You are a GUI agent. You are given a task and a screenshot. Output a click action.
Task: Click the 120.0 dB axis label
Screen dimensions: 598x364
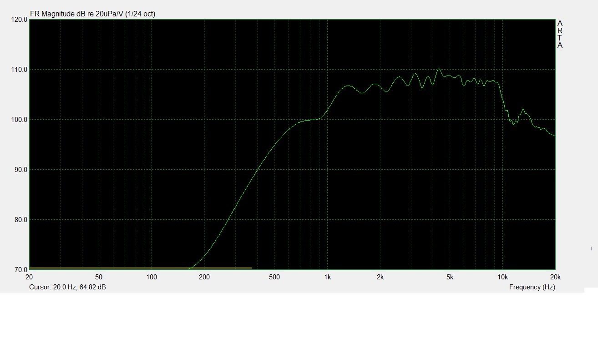(18, 20)
